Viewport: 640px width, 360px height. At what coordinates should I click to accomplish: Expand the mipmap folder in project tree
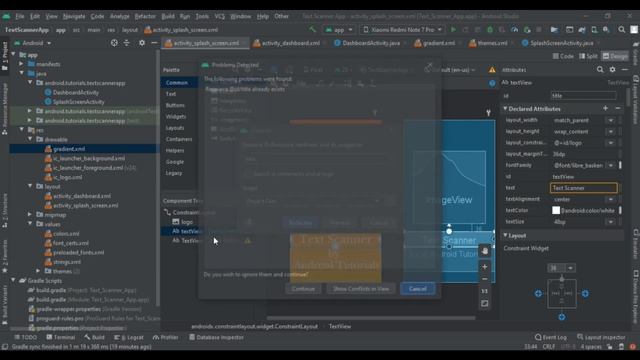30,214
